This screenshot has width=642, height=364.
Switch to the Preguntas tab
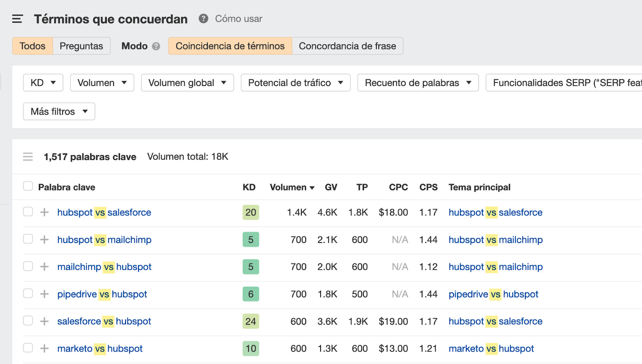81,46
